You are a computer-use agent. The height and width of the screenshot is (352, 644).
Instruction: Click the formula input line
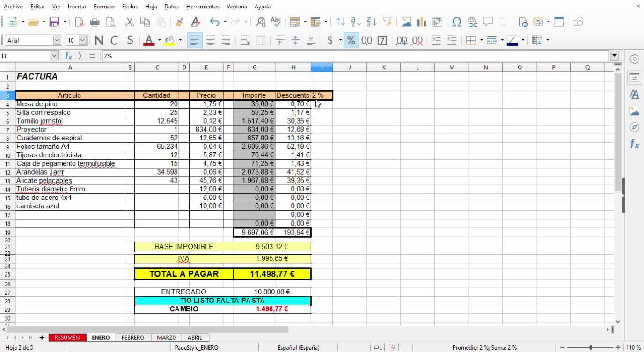356,56
